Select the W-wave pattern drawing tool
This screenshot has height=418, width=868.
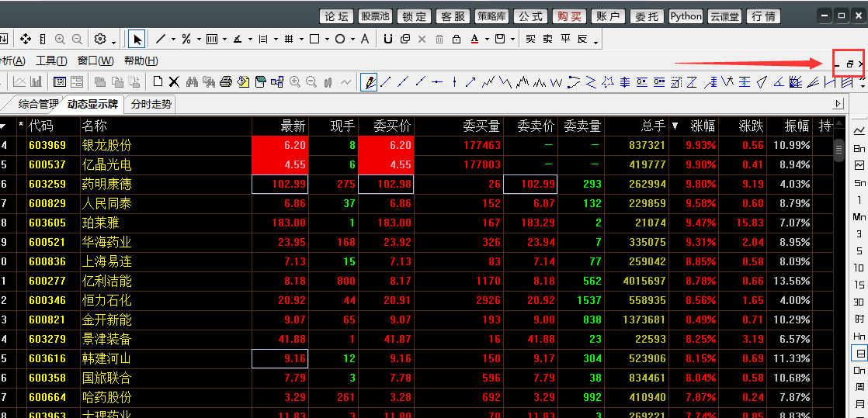point(557,83)
